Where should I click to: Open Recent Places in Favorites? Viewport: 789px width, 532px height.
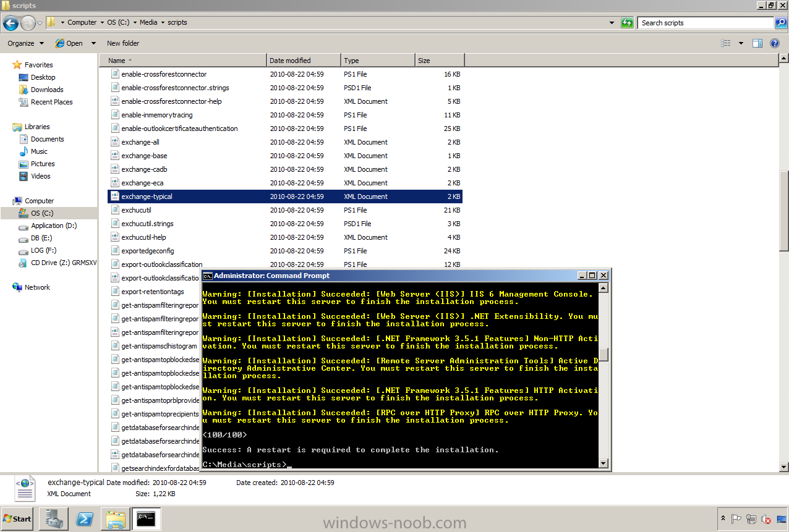click(x=52, y=102)
